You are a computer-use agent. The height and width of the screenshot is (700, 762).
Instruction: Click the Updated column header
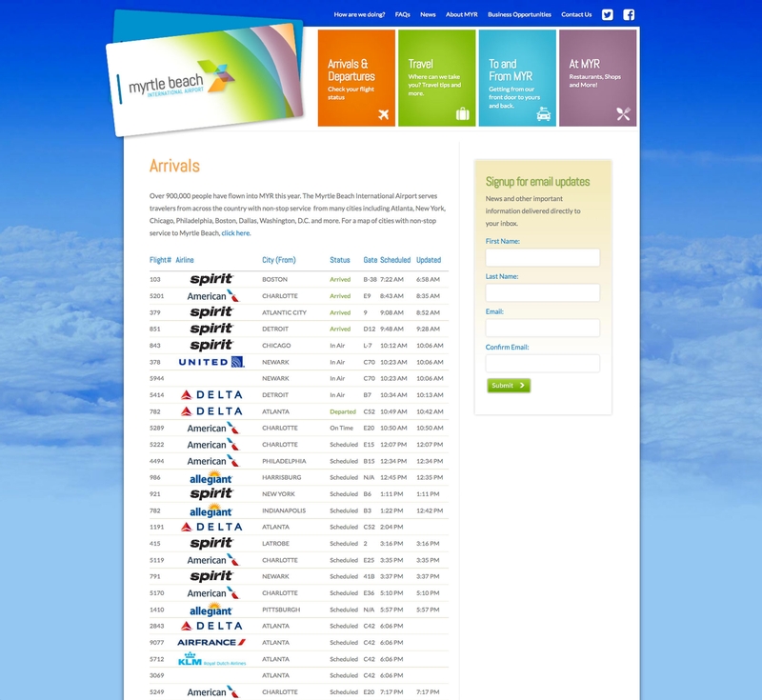point(429,260)
